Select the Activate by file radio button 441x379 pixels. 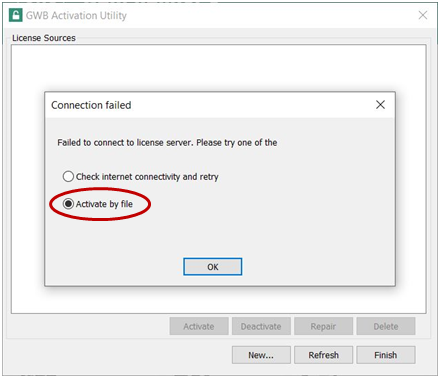click(68, 204)
